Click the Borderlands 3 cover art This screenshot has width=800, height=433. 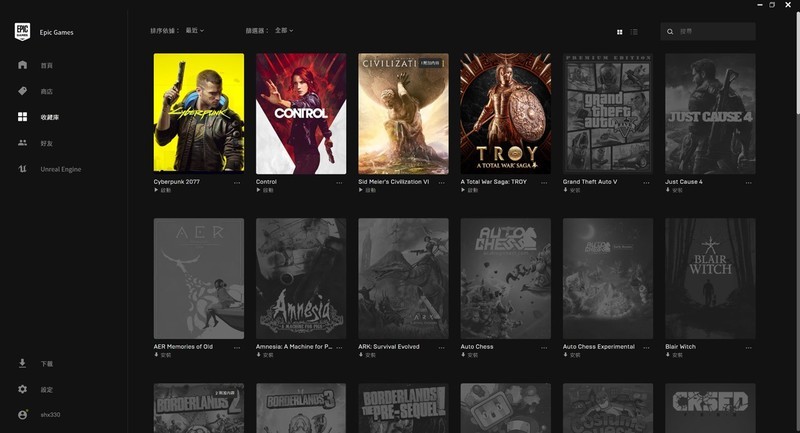[x=301, y=408]
